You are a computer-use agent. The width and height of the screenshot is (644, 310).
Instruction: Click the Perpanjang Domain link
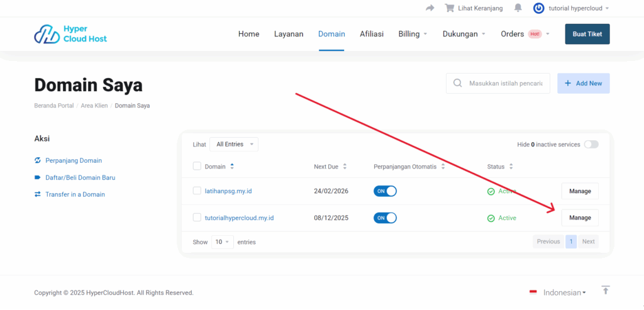click(74, 160)
